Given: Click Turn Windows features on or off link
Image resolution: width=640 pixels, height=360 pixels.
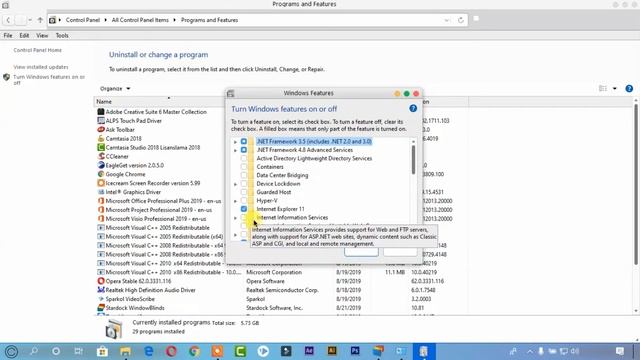Looking at the screenshot, I should click(49, 80).
